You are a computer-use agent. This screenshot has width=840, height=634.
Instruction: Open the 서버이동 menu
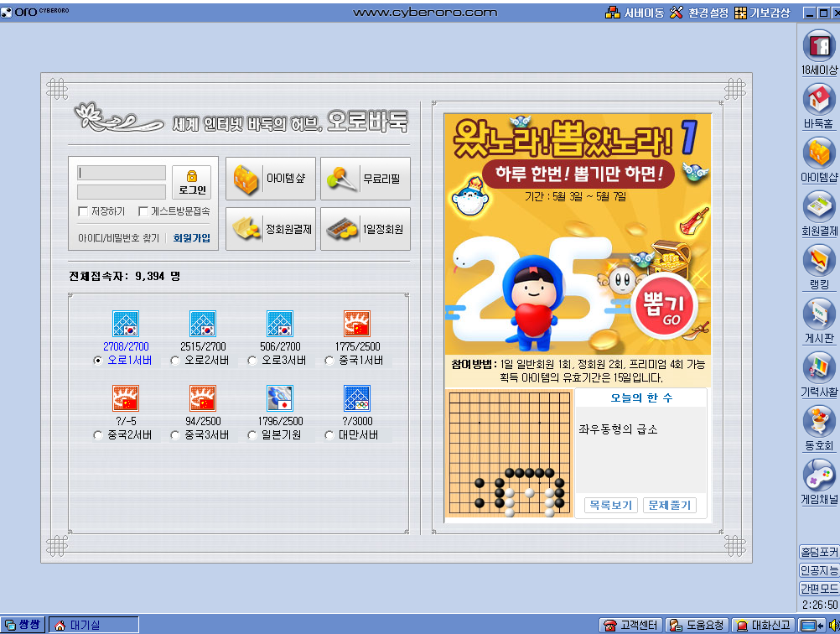coord(635,13)
